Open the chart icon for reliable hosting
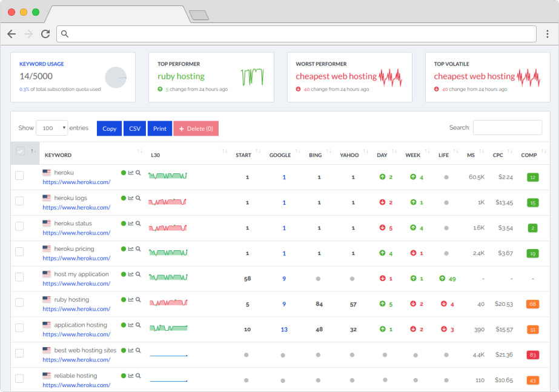Screen dimensions: 559x392 click(x=131, y=376)
